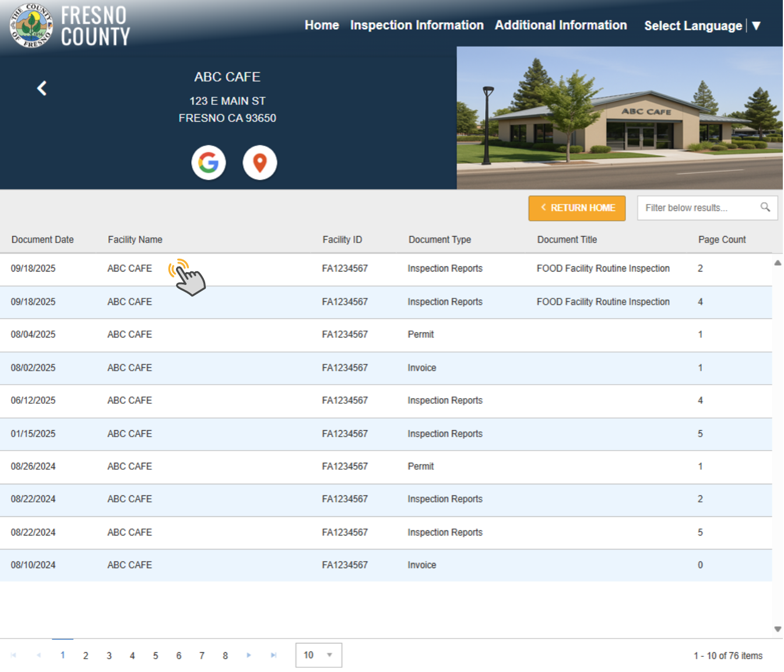
Task: Click the scroll up arrow of table
Action: 777,263
